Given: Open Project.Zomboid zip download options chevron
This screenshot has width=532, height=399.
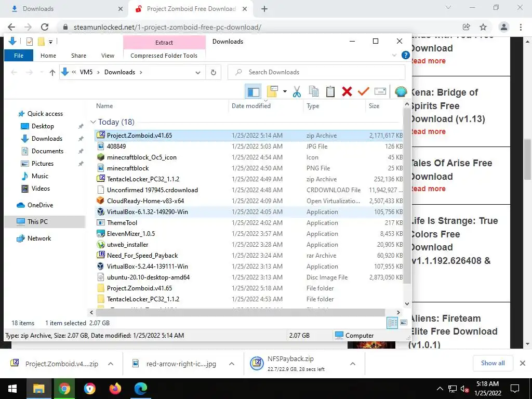Looking at the screenshot, I should pyautogui.click(x=111, y=364).
